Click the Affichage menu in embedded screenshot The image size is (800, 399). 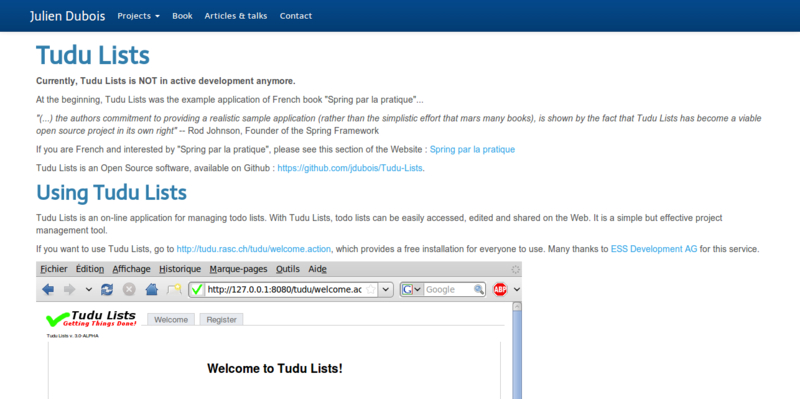click(132, 269)
